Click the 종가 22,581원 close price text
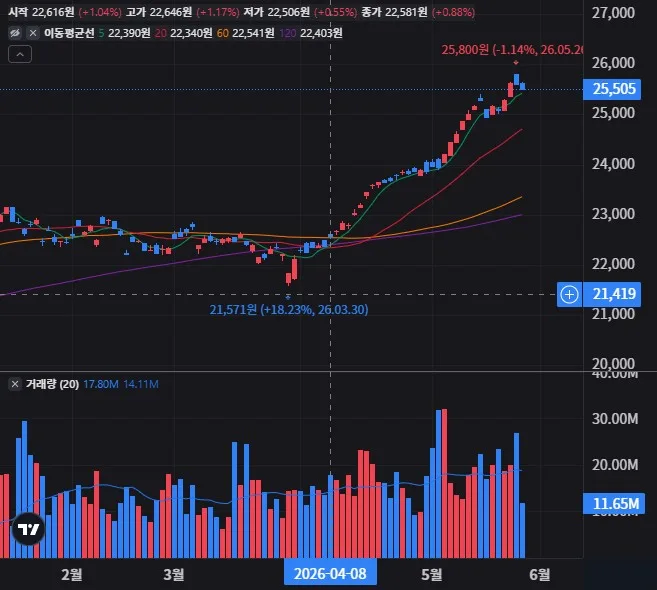 coord(394,12)
